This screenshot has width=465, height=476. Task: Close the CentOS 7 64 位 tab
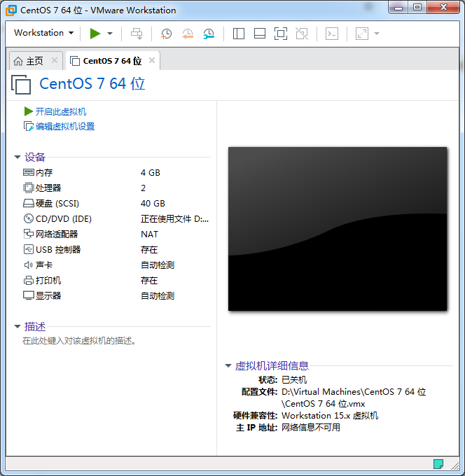click(x=152, y=60)
